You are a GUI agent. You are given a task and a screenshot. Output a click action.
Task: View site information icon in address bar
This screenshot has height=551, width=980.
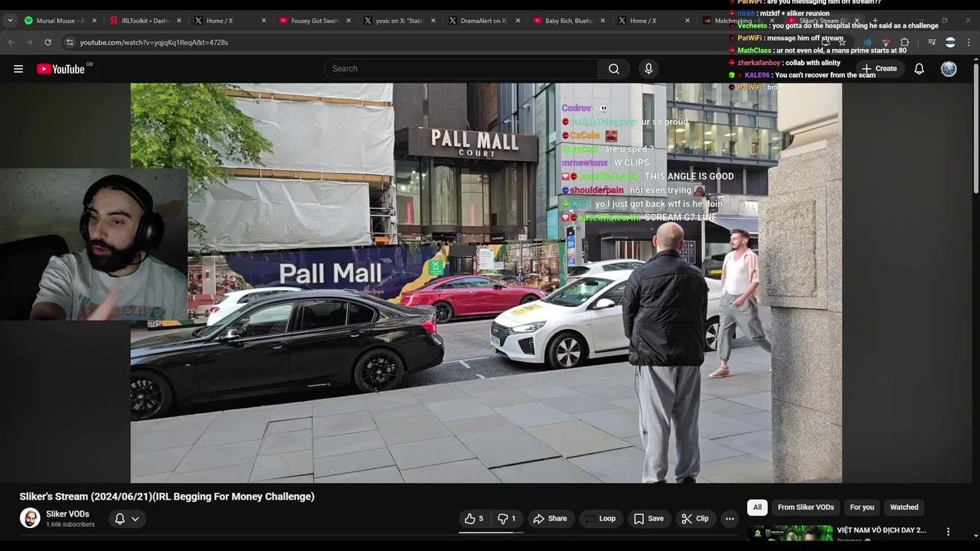pos(70,42)
